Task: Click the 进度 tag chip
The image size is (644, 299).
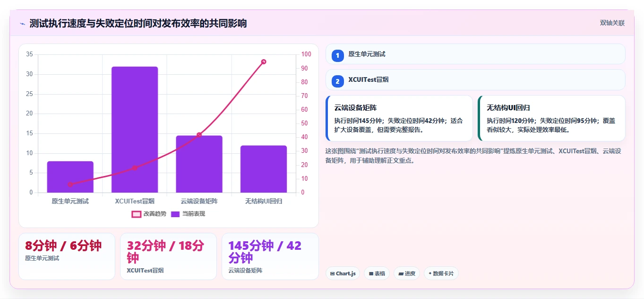Action: tap(407, 273)
